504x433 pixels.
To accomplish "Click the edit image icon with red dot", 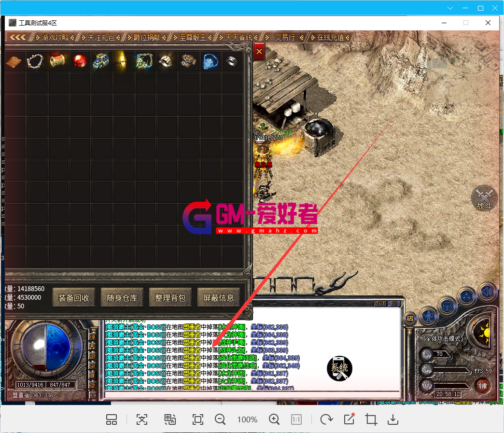I will tap(349, 419).
